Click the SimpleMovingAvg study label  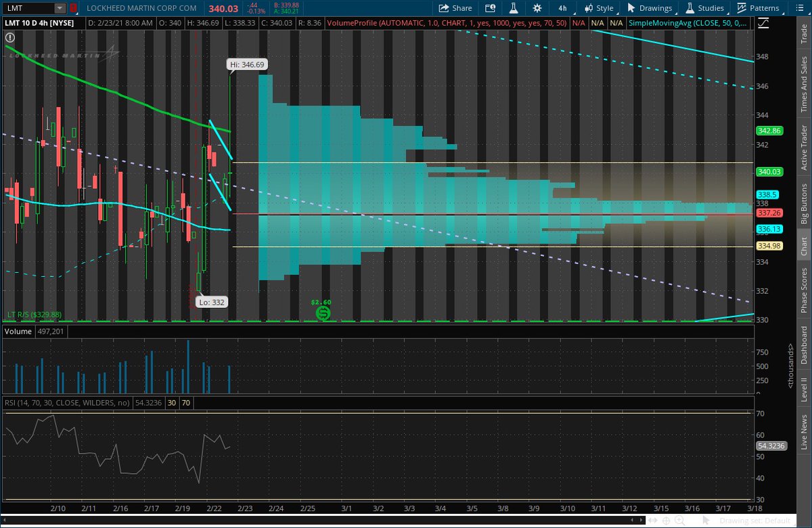[x=688, y=22]
